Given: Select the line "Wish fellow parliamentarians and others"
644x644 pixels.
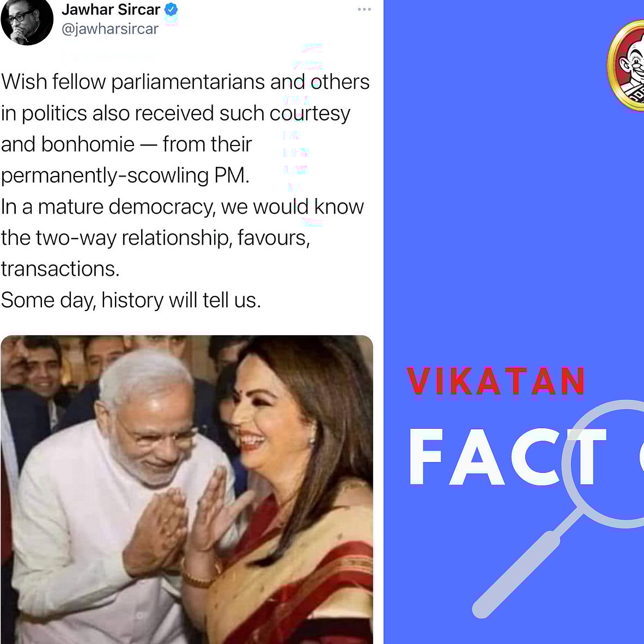Looking at the screenshot, I should [185, 82].
